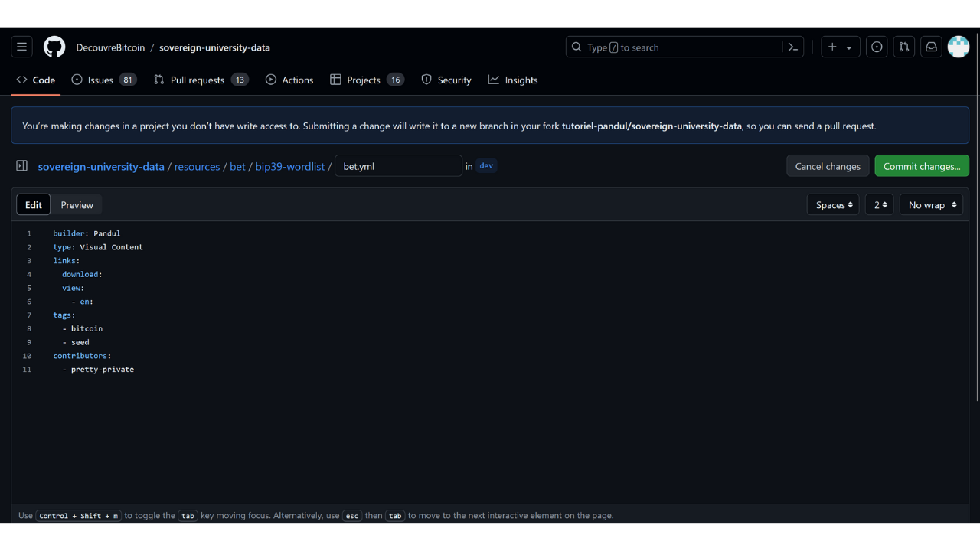Screen dimensions: 980x551
Task: Open the No wrap line mode dropdown
Action: [931, 205]
